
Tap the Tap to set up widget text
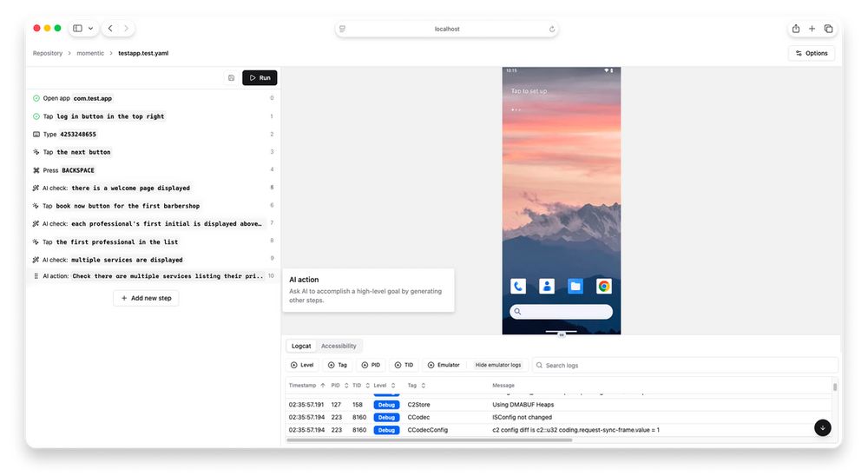click(x=529, y=91)
